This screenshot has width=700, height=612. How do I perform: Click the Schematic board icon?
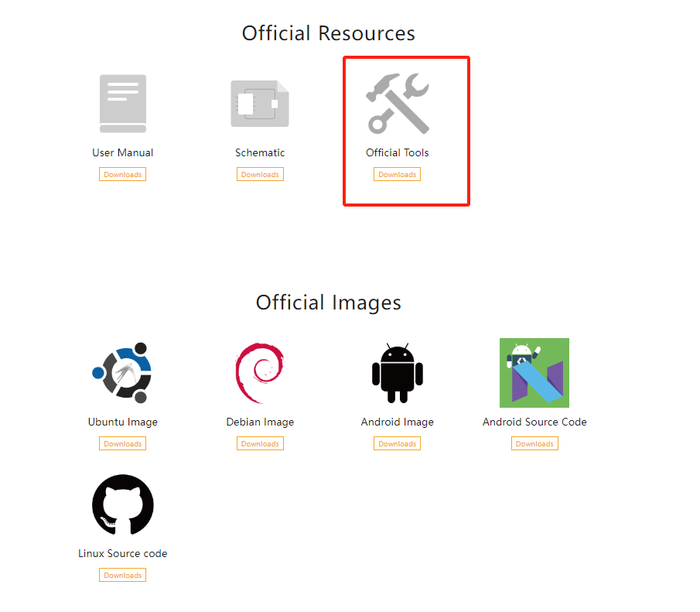pyautogui.click(x=260, y=104)
